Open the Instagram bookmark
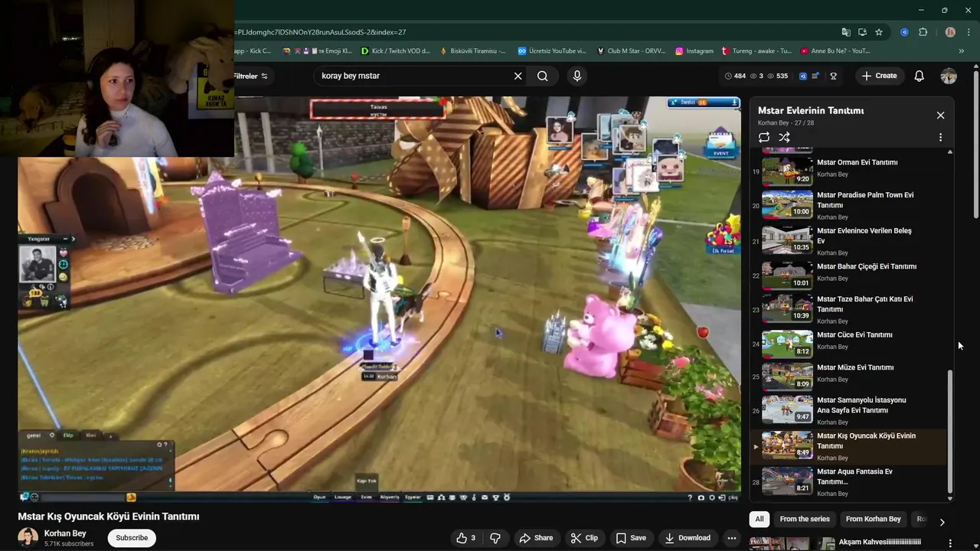This screenshot has height=551, width=980. [x=694, y=51]
